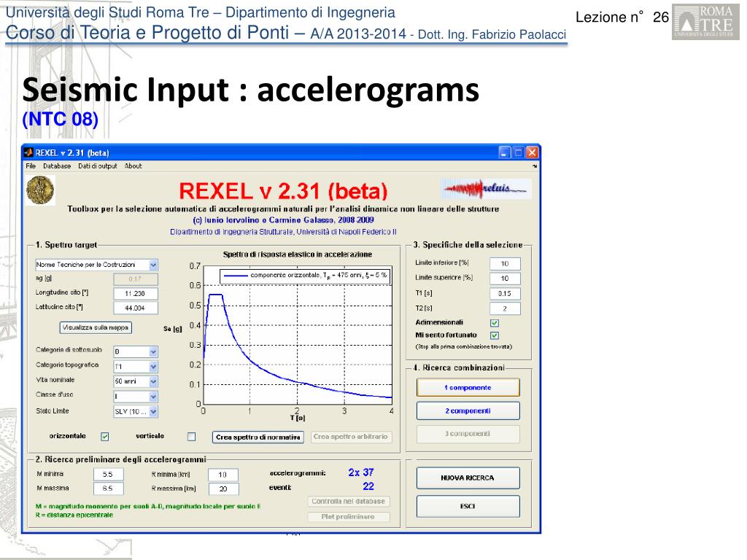747x560 pixels.
Task: Open the Dati di output menu
Action: coord(97,166)
